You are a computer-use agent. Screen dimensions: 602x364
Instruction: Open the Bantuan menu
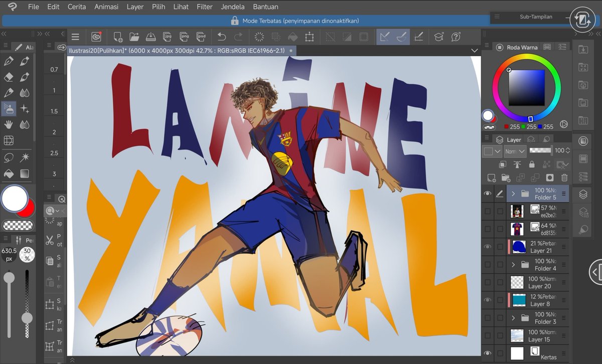point(265,7)
